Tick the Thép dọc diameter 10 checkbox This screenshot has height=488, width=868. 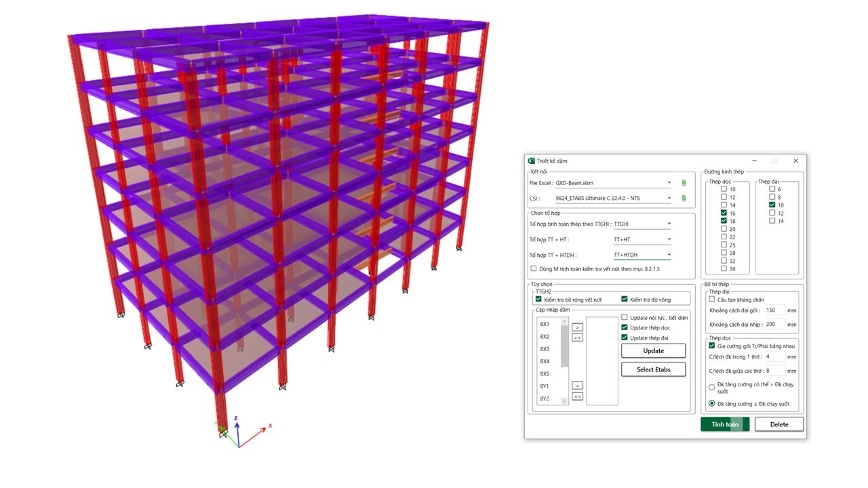pyautogui.click(x=724, y=189)
